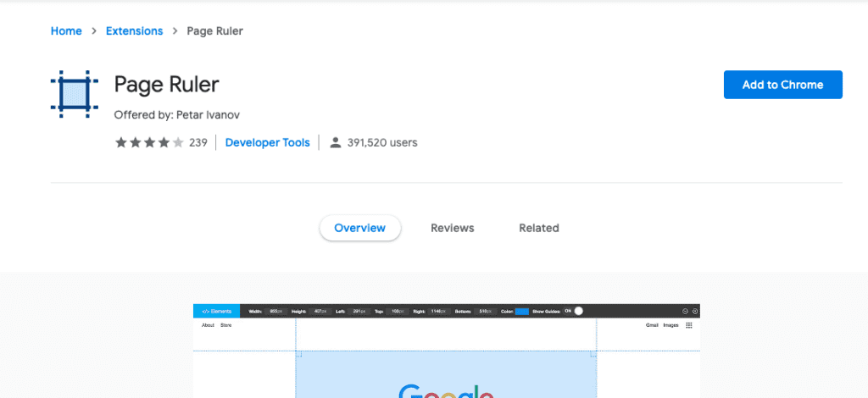Click Elements button in the preview toolbar
Image resolution: width=868 pixels, height=398 pixels.
[216, 312]
